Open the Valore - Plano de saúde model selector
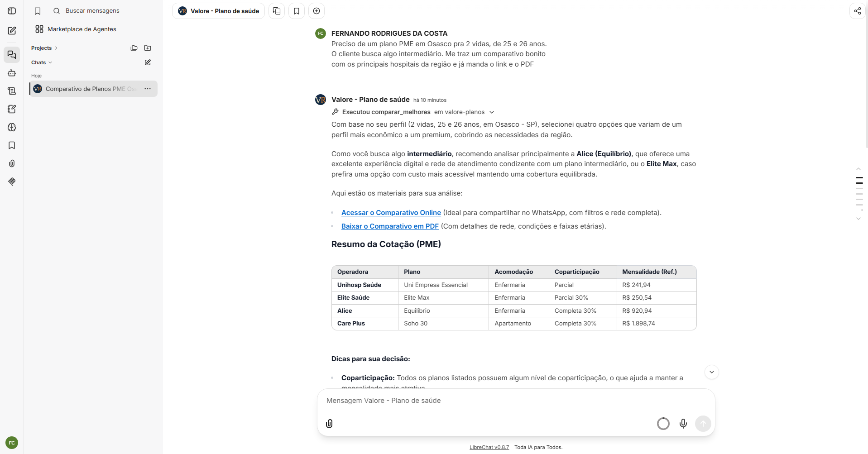This screenshot has width=868, height=454. click(218, 11)
